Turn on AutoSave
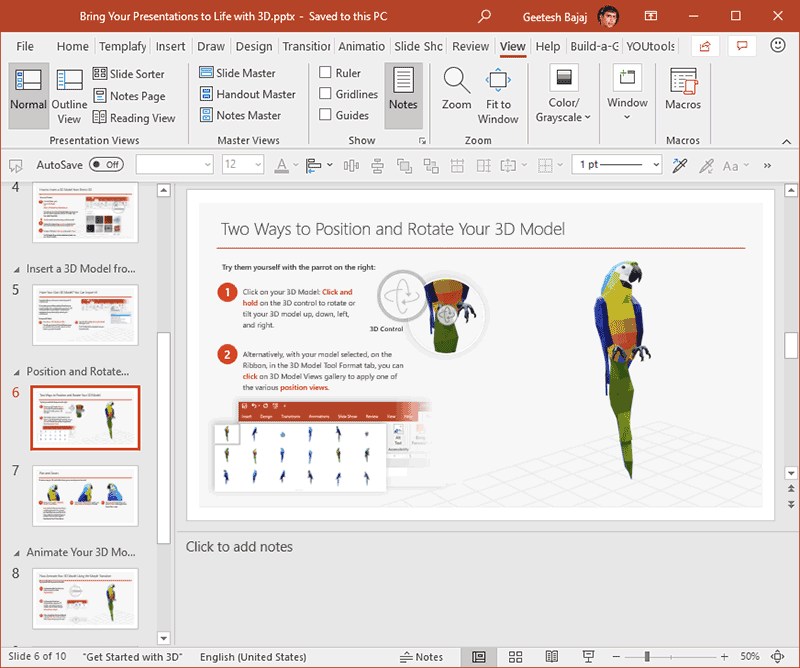The height and width of the screenshot is (668, 800). click(105, 164)
